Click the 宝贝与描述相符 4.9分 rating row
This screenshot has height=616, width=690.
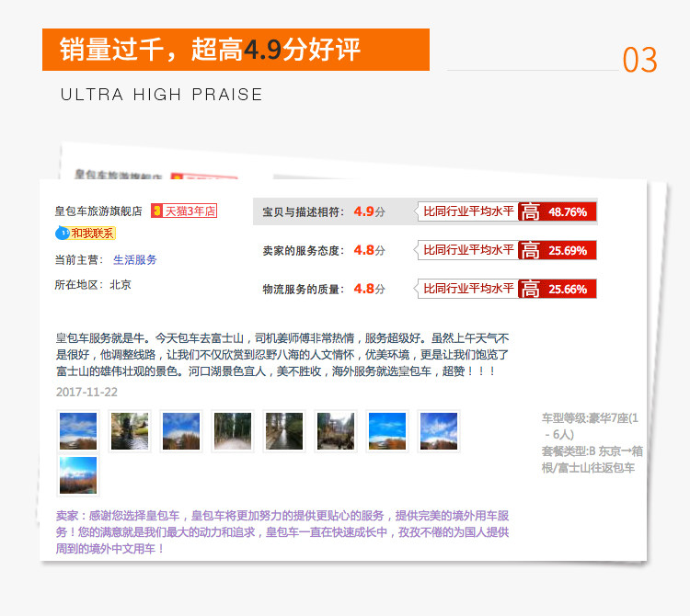pos(425,211)
